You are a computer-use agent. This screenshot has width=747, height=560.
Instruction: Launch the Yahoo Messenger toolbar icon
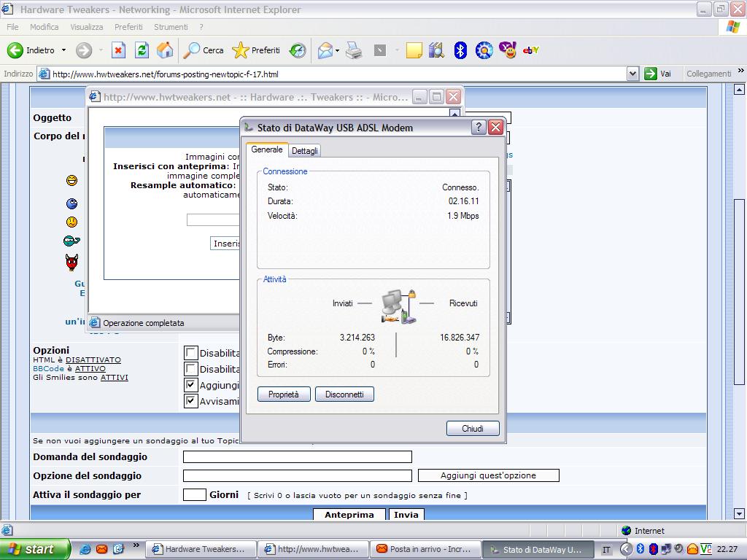pyautogui.click(x=508, y=50)
